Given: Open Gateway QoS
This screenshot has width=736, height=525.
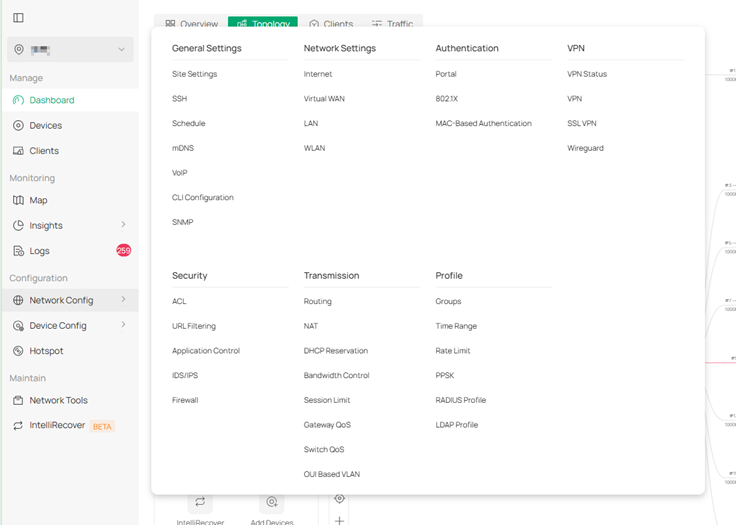Looking at the screenshot, I should pos(327,425).
